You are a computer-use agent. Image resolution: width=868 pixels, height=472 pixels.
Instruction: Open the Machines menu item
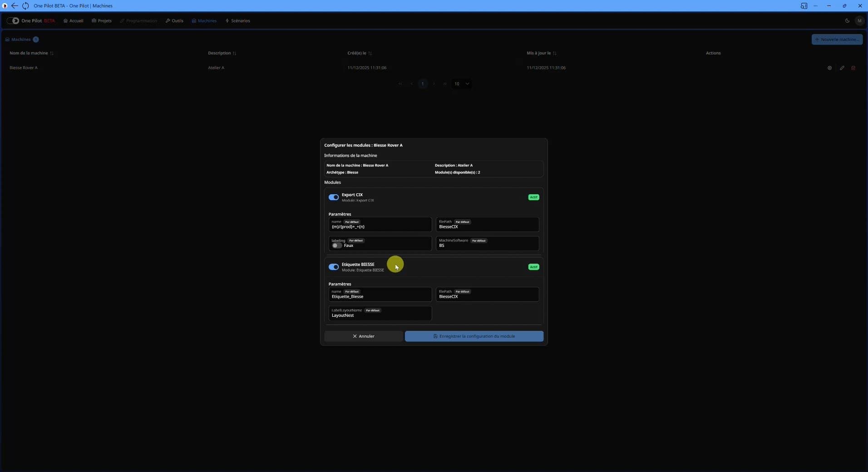click(x=204, y=20)
